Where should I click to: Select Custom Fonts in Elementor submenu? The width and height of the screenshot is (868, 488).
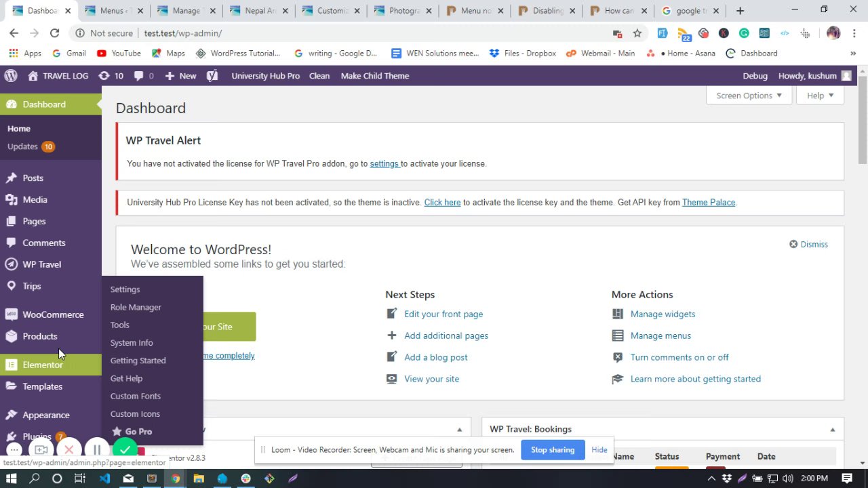tap(136, 396)
